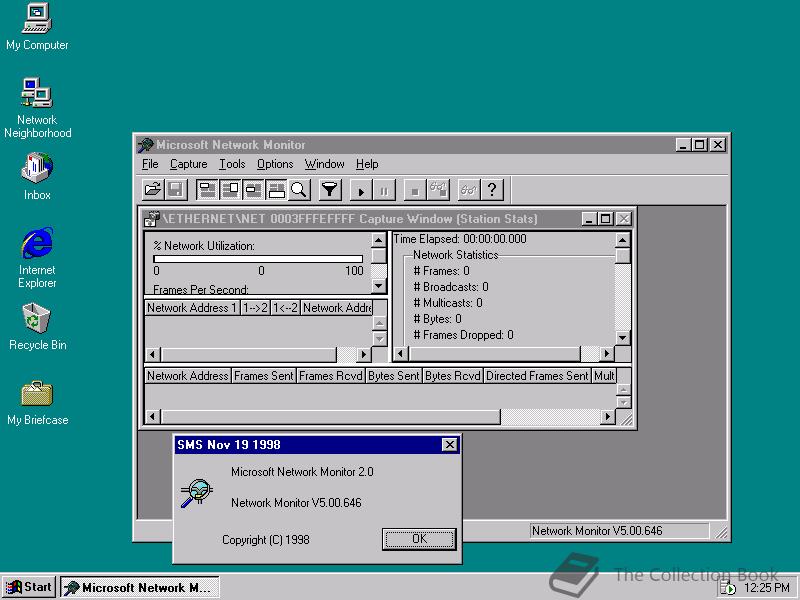Image resolution: width=800 pixels, height=600 pixels.
Task: Click the pause capture toolbar button
Action: pyautogui.click(x=384, y=190)
